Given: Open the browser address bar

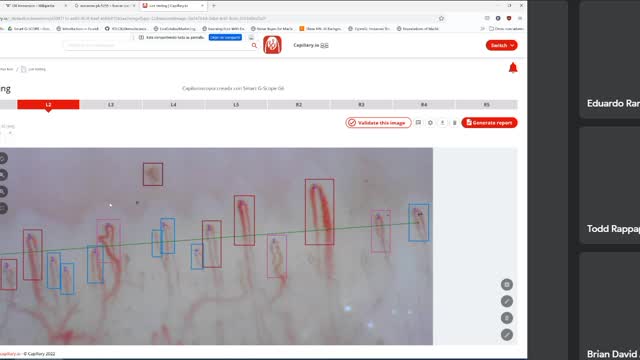Looking at the screenshot, I should [x=216, y=18].
